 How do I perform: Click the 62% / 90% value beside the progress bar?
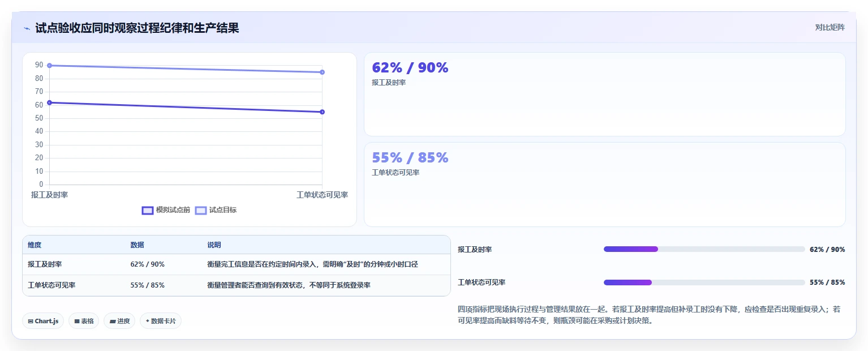(827, 250)
